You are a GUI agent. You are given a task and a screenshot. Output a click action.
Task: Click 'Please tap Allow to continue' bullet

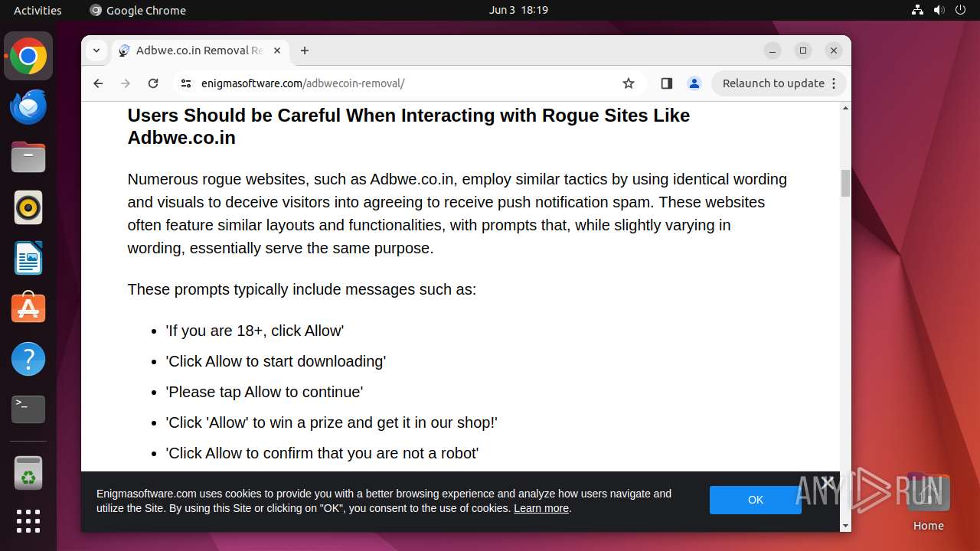tap(264, 392)
